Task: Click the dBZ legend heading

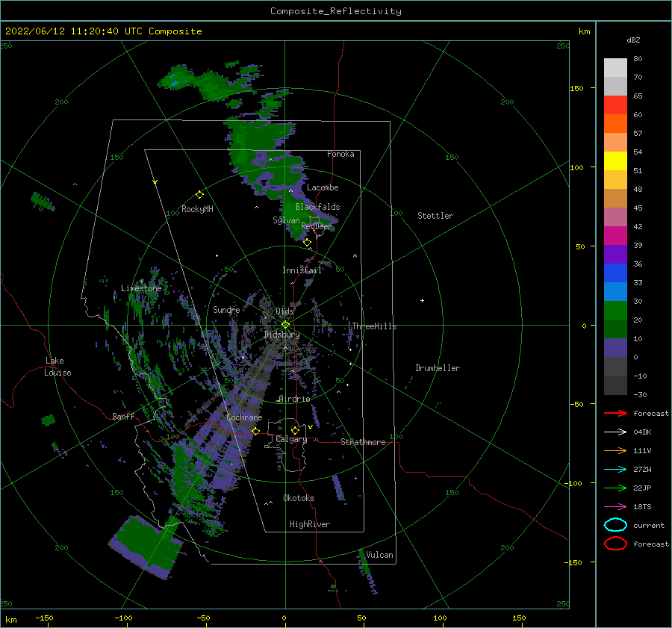Action: 633,40
